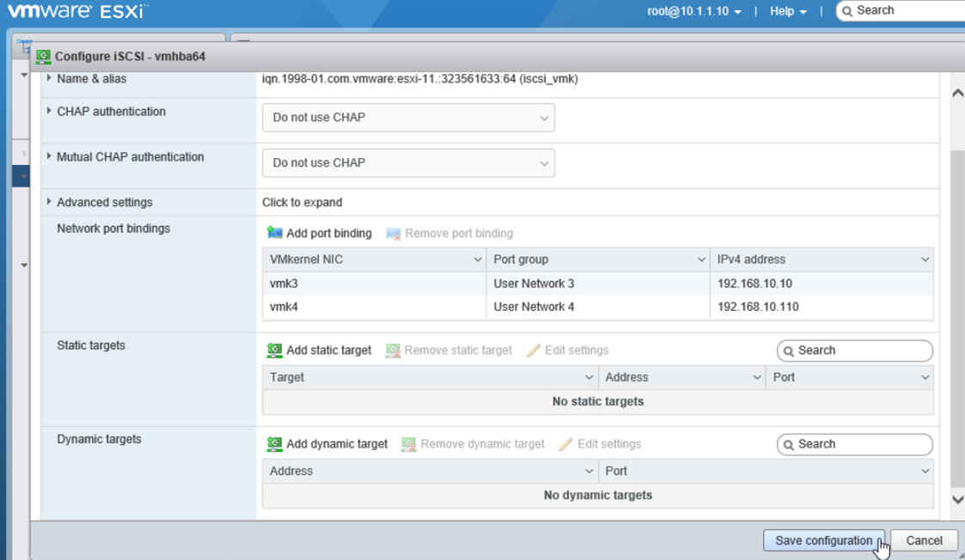The width and height of the screenshot is (965, 560).
Task: Open the static targets Port column menu arrow
Action: click(925, 378)
